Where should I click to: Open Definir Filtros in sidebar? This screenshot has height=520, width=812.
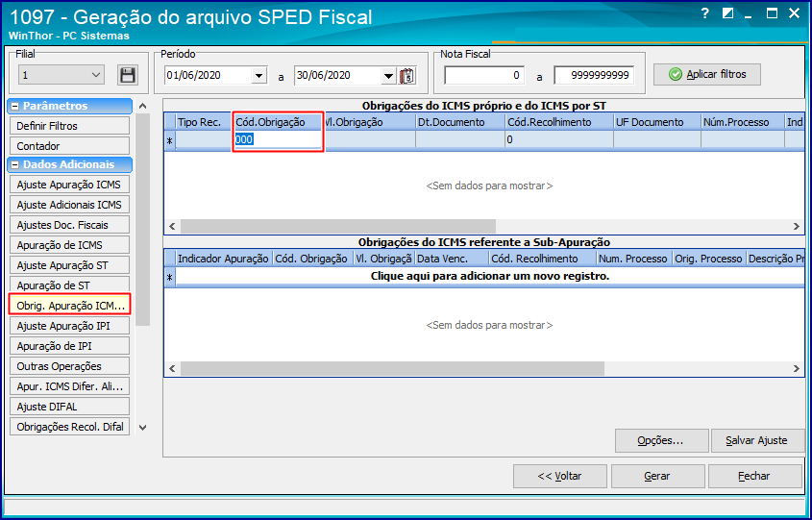[x=69, y=126]
